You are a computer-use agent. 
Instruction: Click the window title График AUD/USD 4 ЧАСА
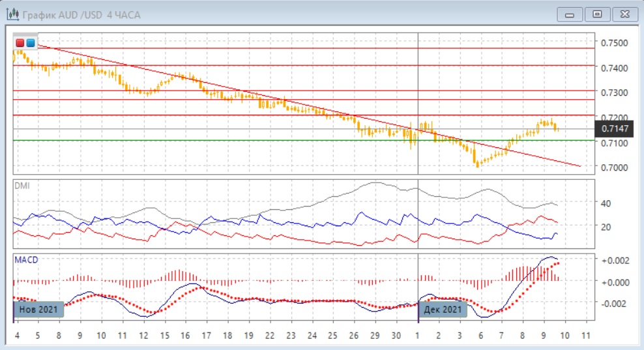click(81, 14)
